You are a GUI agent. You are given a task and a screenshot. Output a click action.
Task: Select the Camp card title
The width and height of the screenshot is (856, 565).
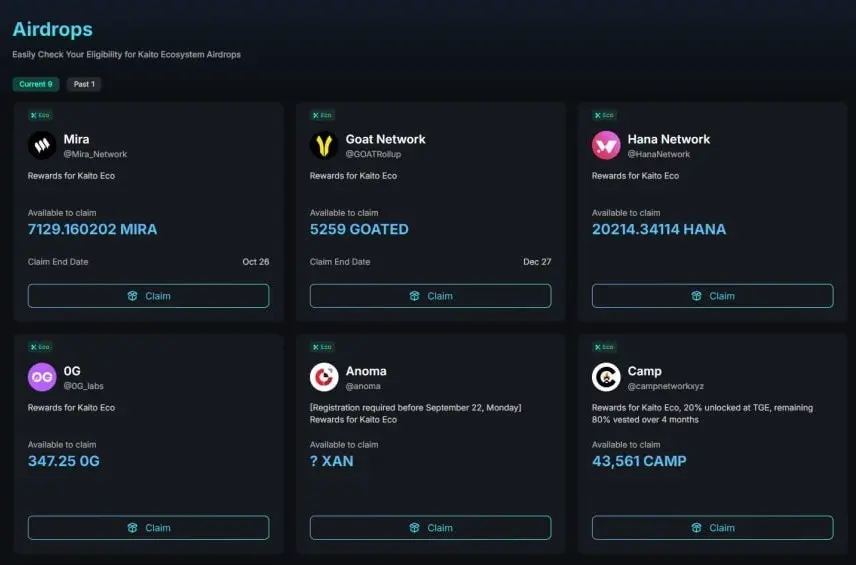pyautogui.click(x=645, y=371)
